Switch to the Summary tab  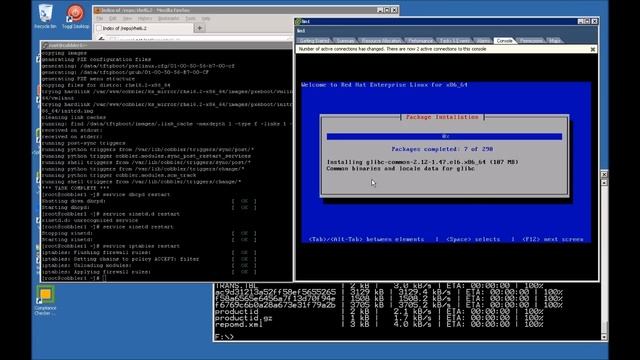click(345, 41)
